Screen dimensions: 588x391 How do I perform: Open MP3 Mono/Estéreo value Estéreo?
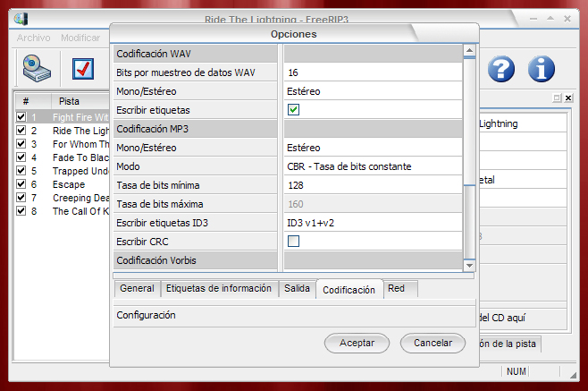click(x=373, y=148)
